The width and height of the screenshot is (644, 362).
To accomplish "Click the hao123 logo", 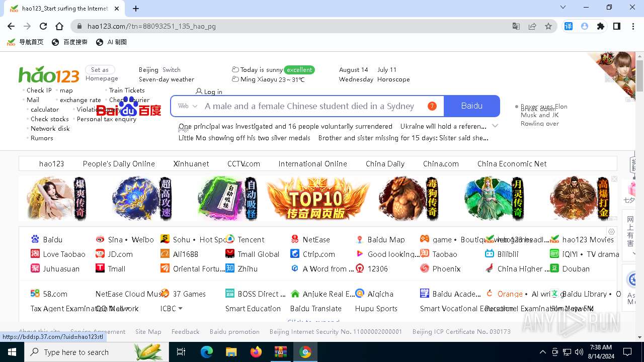I will coord(49,75).
